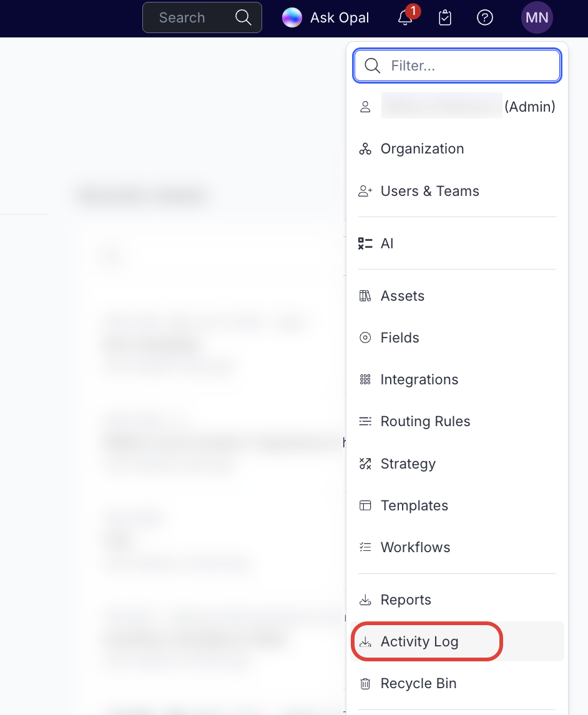Open Users & Teams settings
Image resolution: width=588 pixels, height=715 pixels.
pos(429,191)
